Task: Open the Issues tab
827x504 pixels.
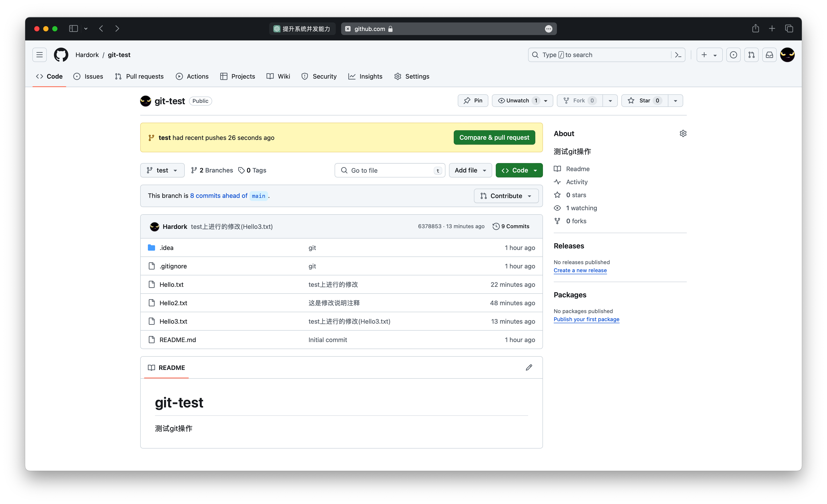Action: pos(88,76)
